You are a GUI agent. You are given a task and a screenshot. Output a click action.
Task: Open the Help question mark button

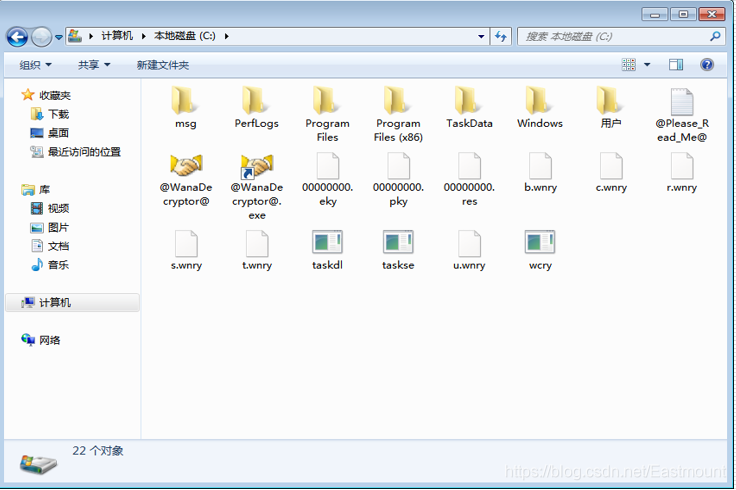pyautogui.click(x=706, y=64)
